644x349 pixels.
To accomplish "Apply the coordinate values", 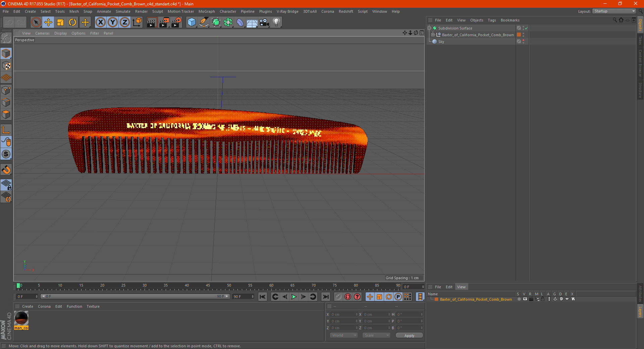I will 409,335.
